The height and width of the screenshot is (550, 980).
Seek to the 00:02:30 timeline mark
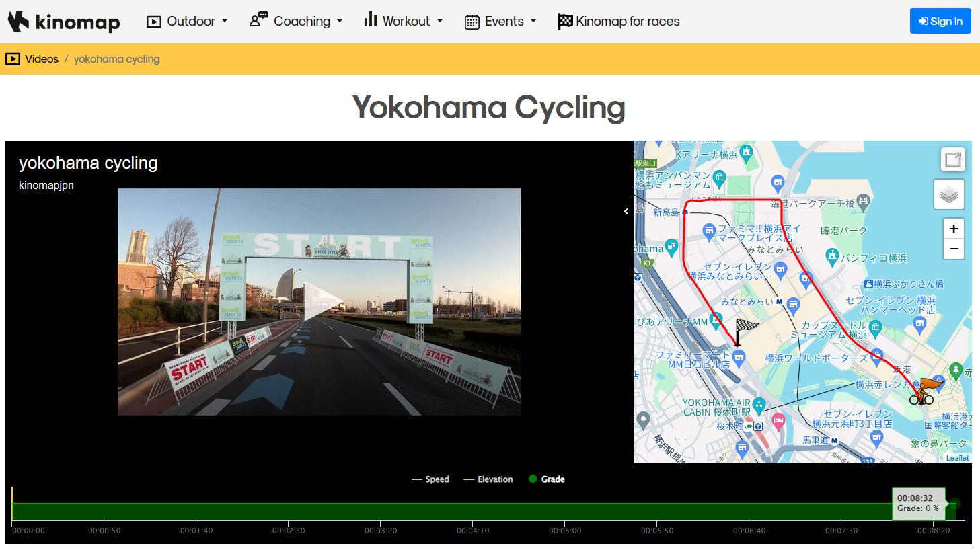[x=289, y=531]
